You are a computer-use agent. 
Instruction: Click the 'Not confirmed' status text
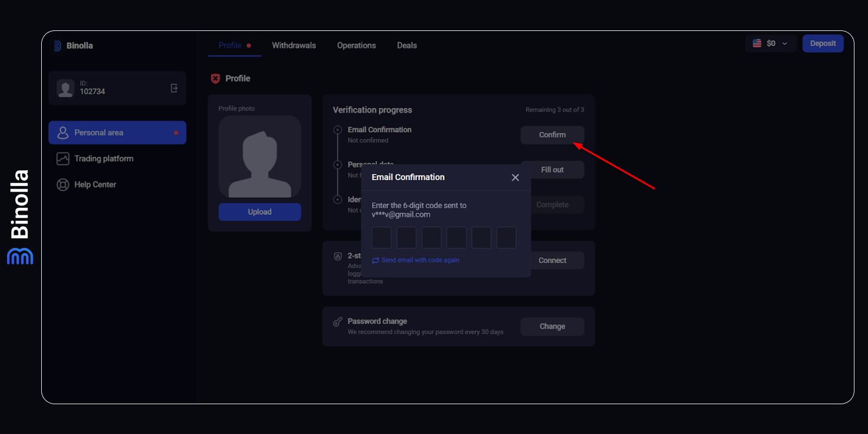368,141
